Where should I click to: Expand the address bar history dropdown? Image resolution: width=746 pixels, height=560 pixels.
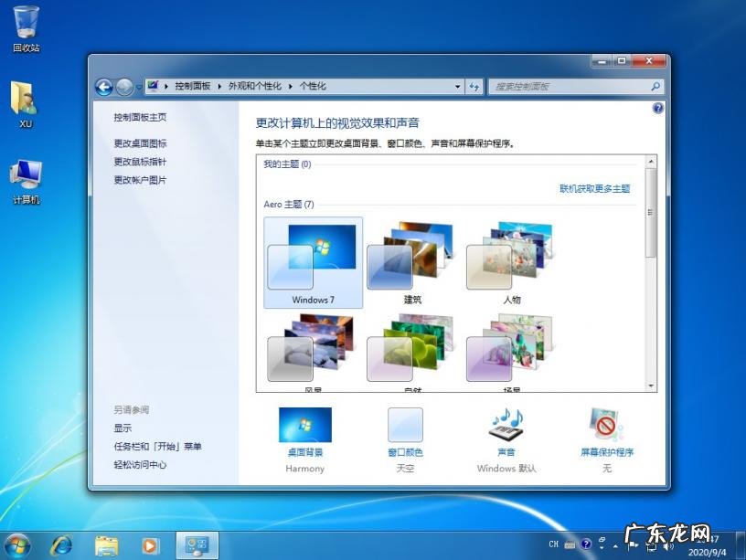458,87
